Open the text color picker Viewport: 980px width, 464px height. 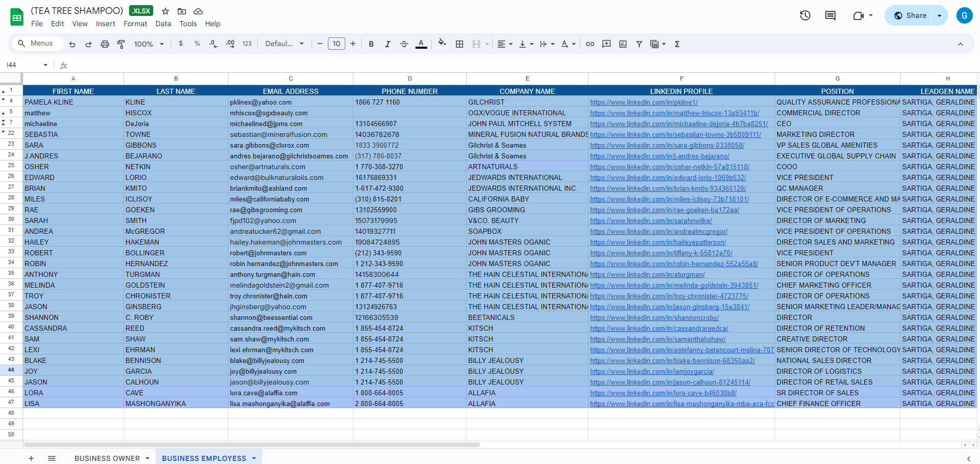pyautogui.click(x=421, y=44)
